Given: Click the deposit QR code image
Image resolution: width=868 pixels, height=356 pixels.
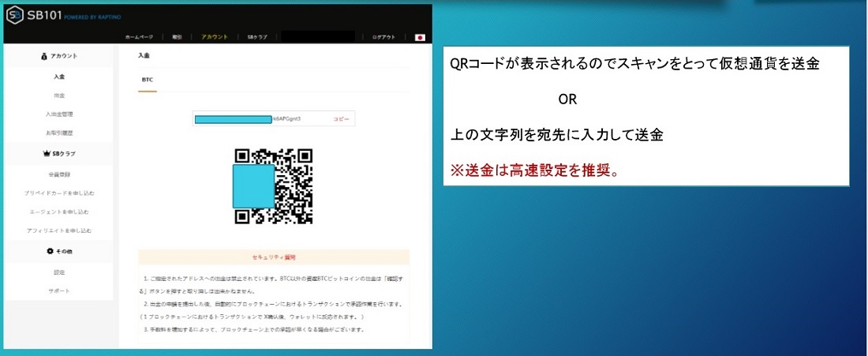Looking at the screenshot, I should coord(272,186).
